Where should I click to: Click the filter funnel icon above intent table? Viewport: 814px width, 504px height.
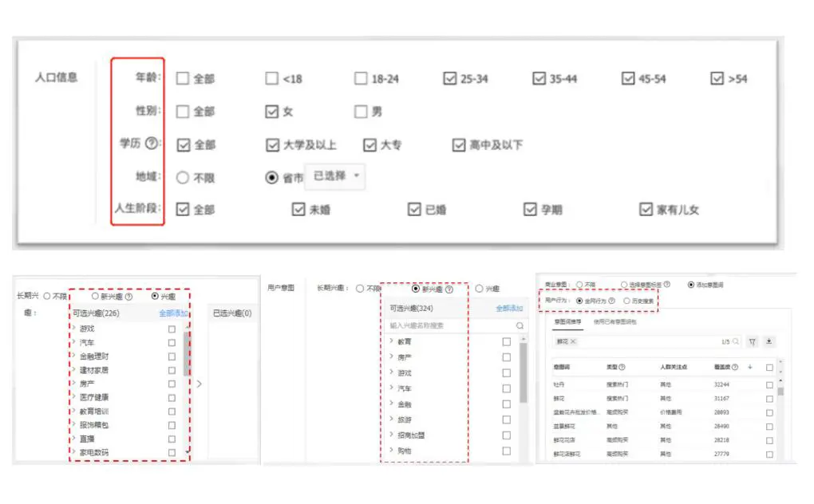751,341
